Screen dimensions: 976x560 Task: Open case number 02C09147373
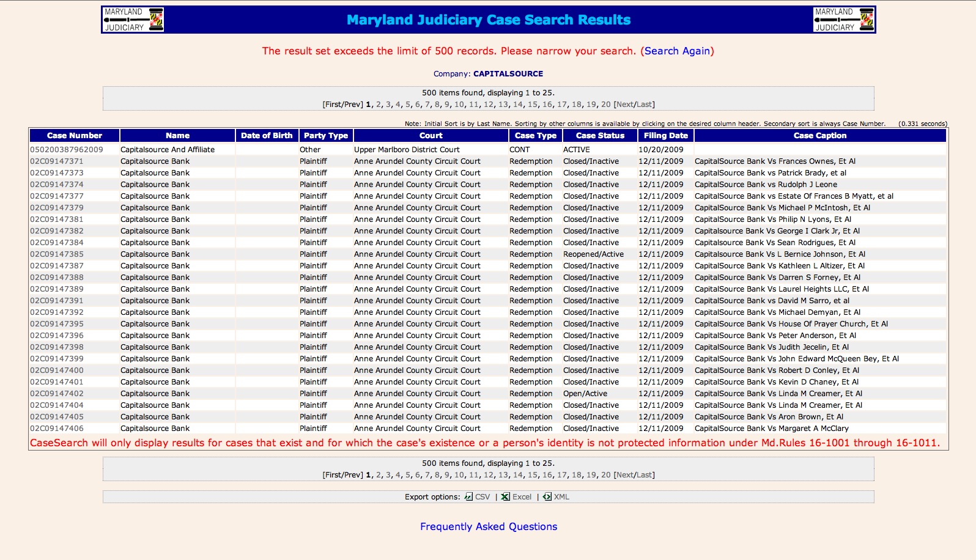point(57,173)
